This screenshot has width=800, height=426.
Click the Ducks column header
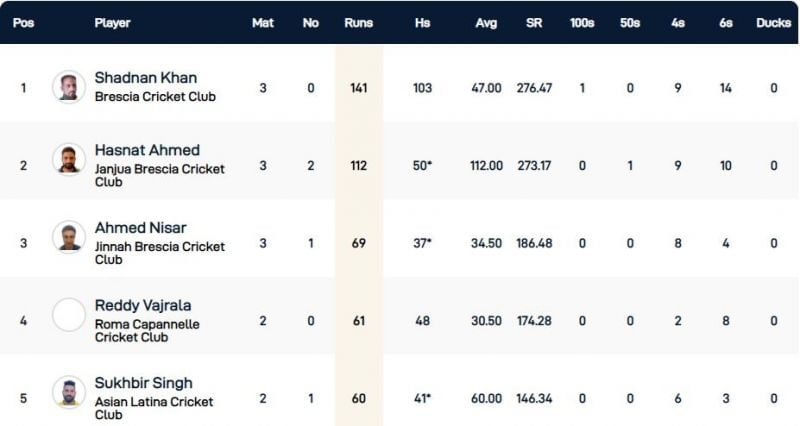(x=773, y=22)
